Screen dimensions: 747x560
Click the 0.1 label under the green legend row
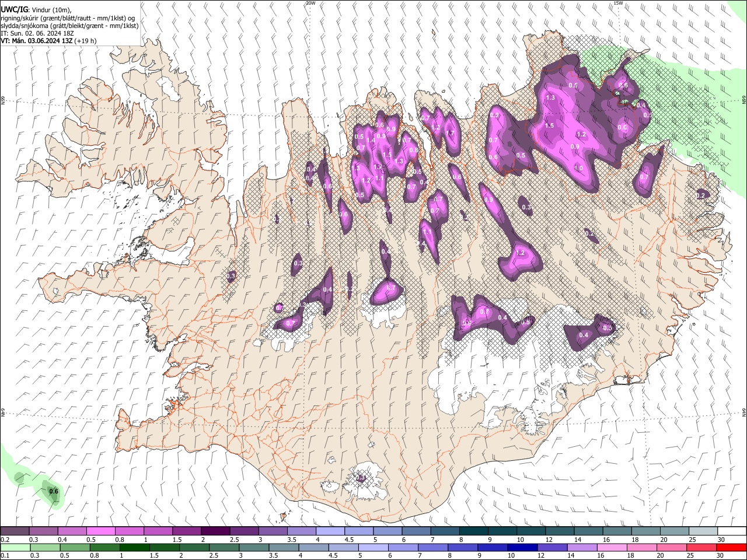tap(5, 555)
